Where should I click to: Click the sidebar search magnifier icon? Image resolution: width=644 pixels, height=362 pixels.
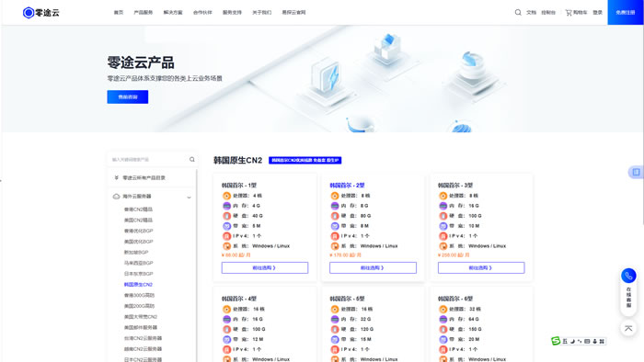coord(191,160)
